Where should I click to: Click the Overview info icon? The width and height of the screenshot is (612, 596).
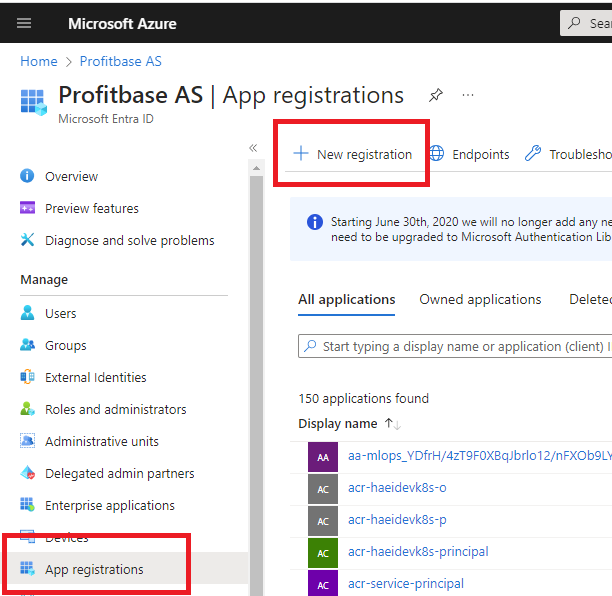(x=27, y=176)
